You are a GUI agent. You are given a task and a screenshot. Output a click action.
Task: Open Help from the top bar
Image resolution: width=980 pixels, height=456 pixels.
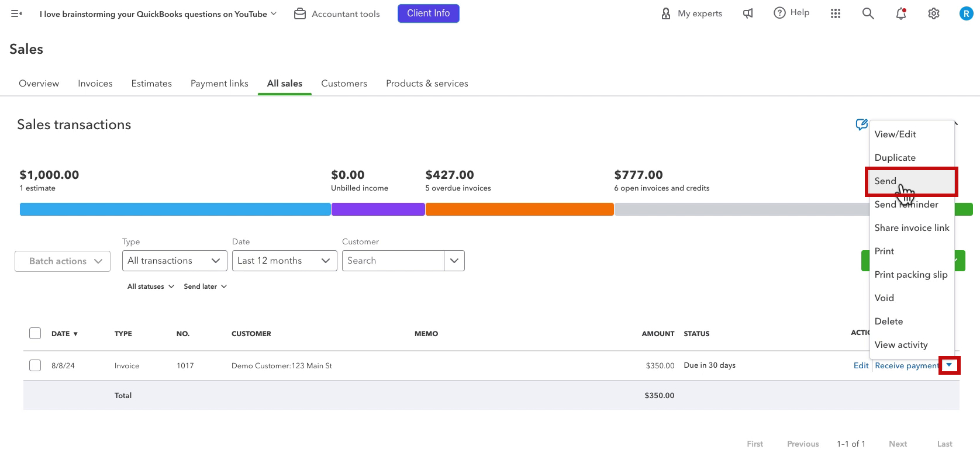click(x=791, y=13)
